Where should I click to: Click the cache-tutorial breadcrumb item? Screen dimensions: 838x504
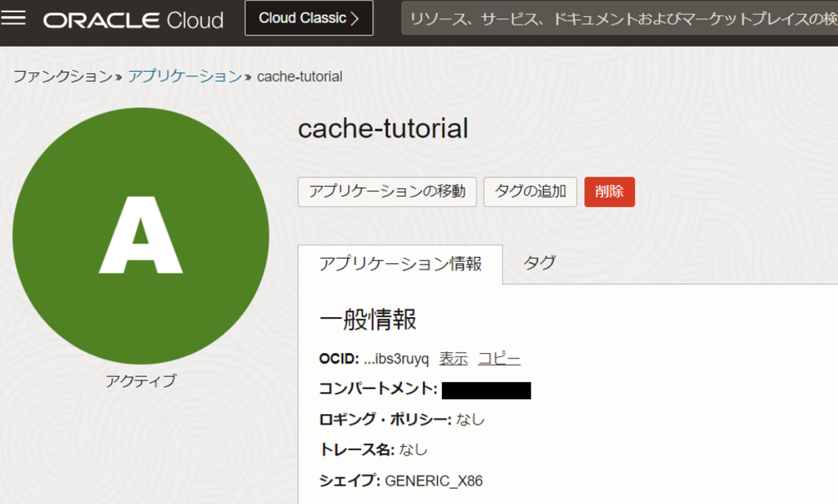click(299, 76)
